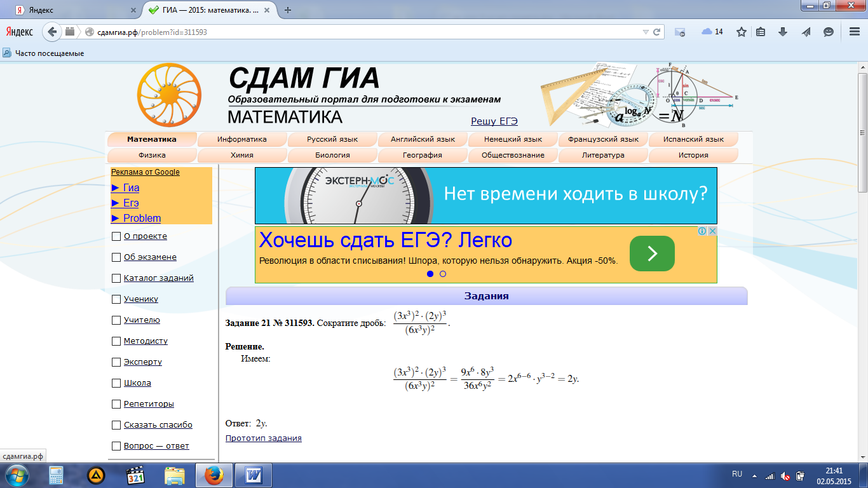Click the AdChoices info icon on ad
The width and height of the screenshot is (868, 488).
(x=702, y=231)
